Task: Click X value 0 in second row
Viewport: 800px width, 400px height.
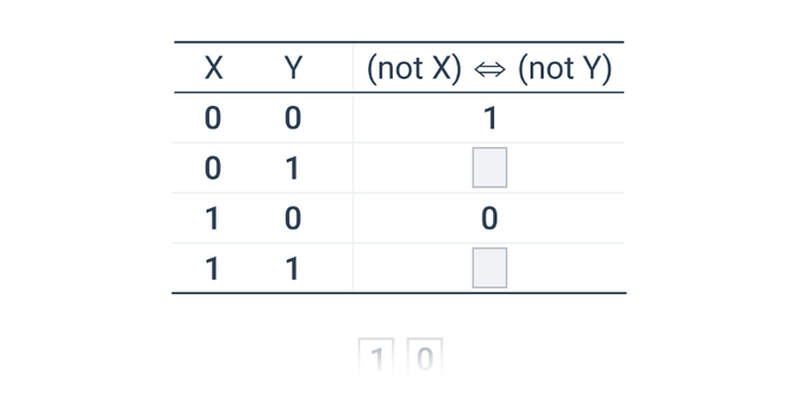Action: [x=213, y=168]
